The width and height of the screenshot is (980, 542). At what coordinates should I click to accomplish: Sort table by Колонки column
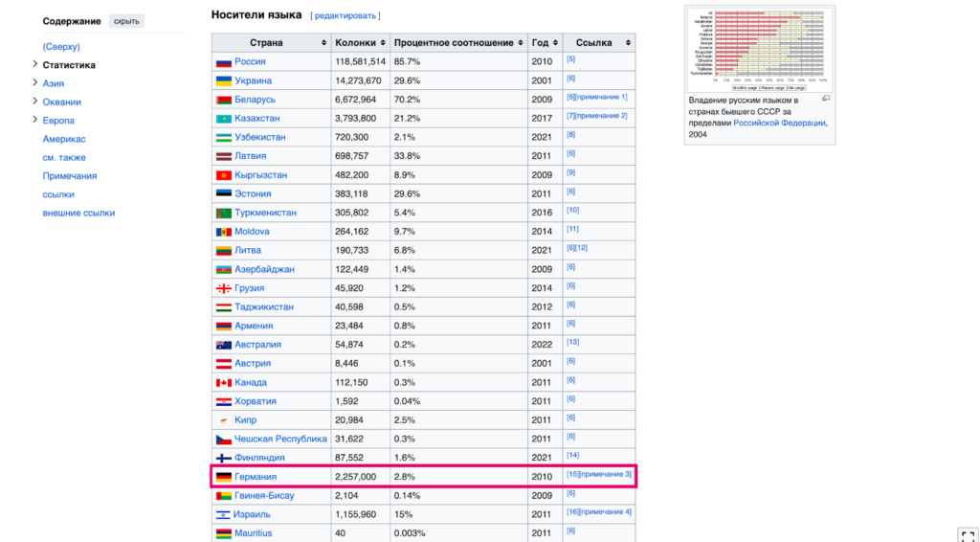pyautogui.click(x=383, y=43)
